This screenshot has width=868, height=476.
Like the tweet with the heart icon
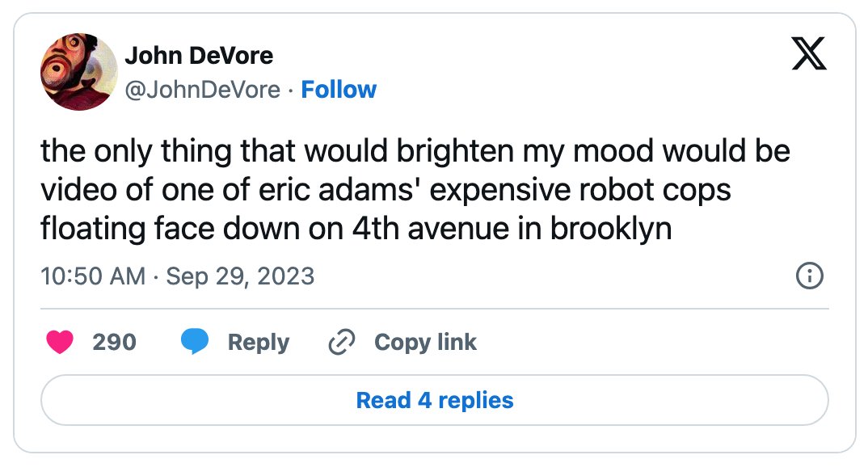pyautogui.click(x=60, y=342)
